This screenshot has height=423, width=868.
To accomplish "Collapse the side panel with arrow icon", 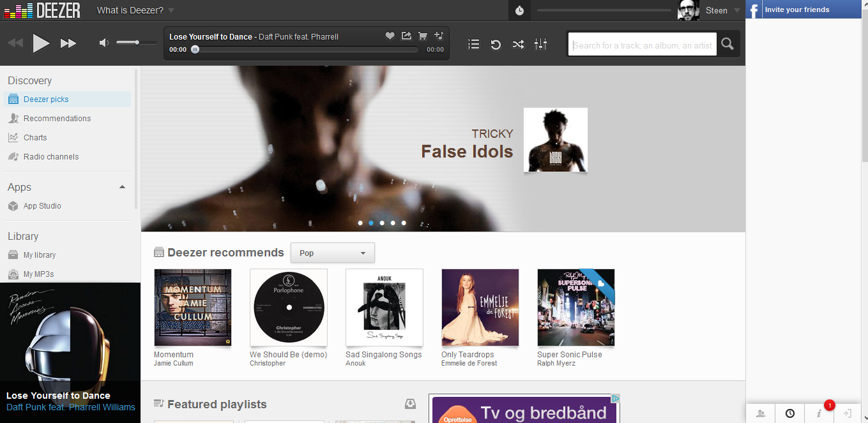I will click(x=848, y=413).
